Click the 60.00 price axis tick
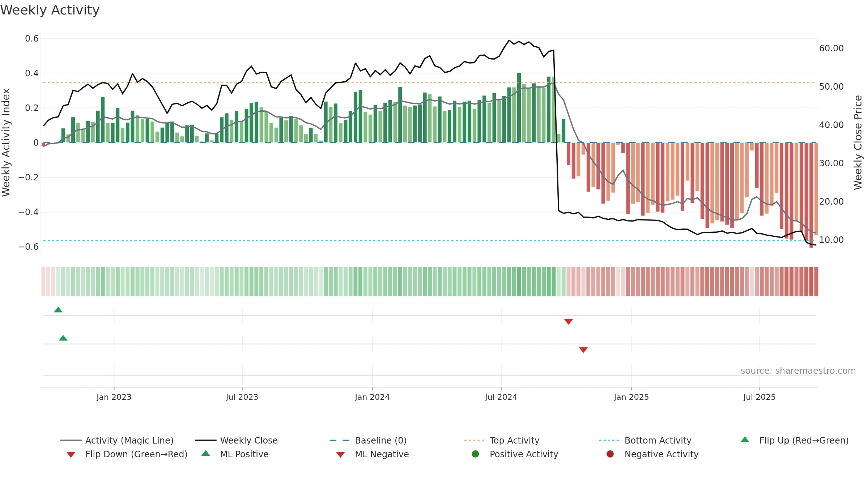The width and height of the screenshot is (868, 488). click(x=831, y=48)
